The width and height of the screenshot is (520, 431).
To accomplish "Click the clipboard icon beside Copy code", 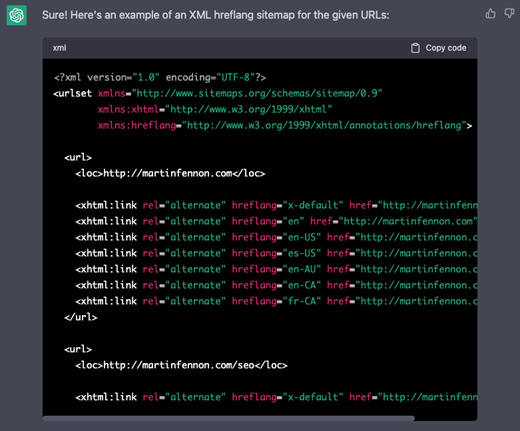I will (x=415, y=48).
